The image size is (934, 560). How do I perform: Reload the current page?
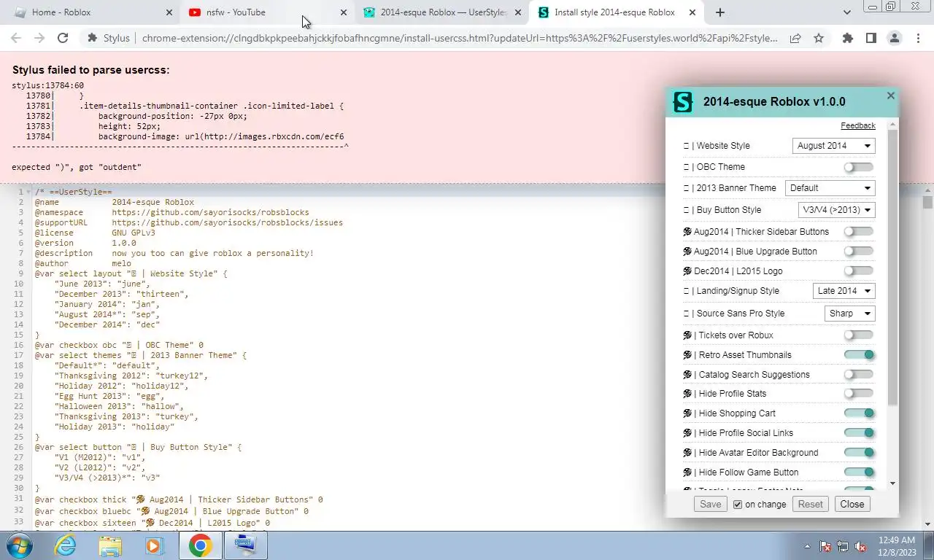tap(63, 39)
